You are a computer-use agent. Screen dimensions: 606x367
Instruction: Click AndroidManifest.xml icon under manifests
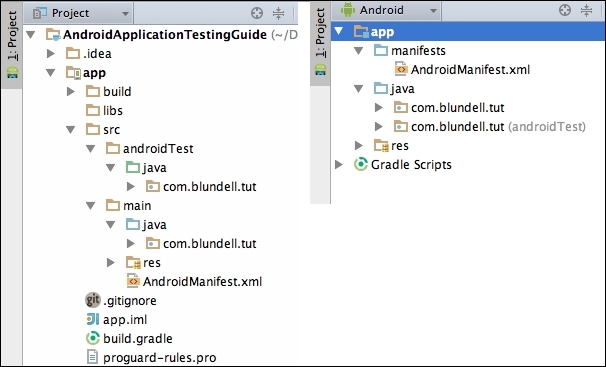point(401,69)
